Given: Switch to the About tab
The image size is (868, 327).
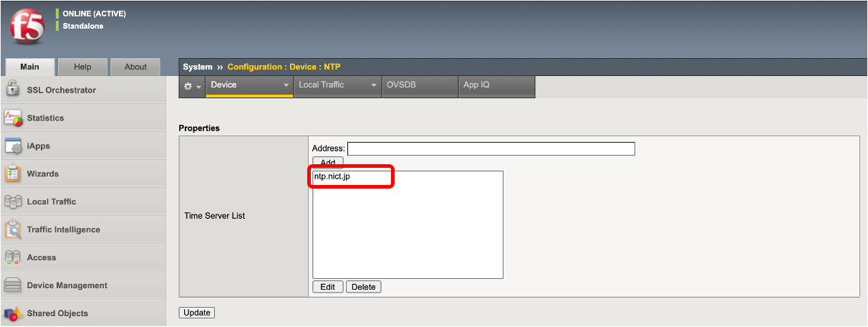Looking at the screenshot, I should (x=135, y=67).
